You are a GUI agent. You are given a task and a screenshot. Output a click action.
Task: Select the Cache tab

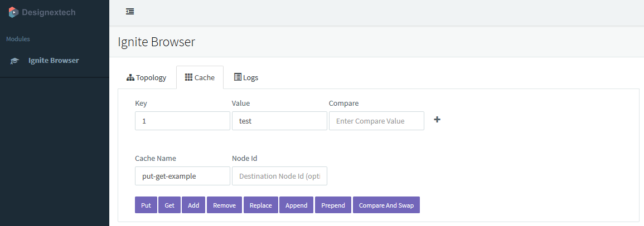[200, 78]
